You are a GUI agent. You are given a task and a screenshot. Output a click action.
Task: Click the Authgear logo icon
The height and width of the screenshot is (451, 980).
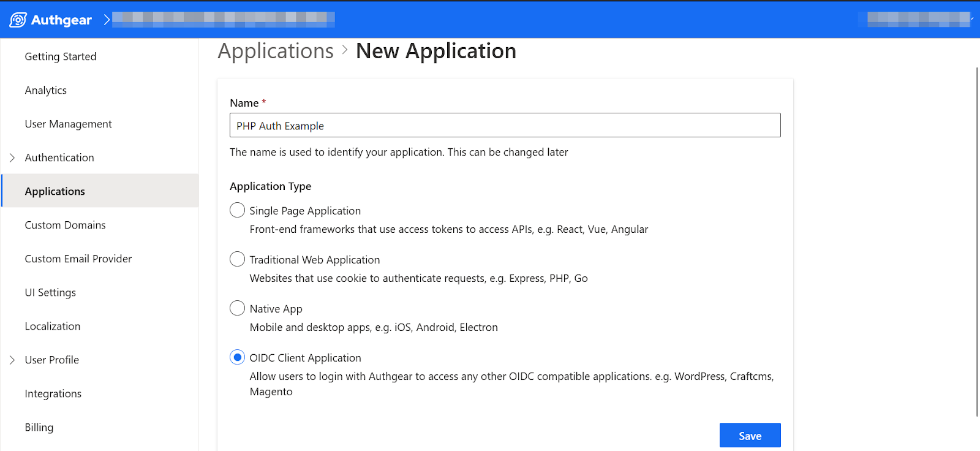click(18, 20)
